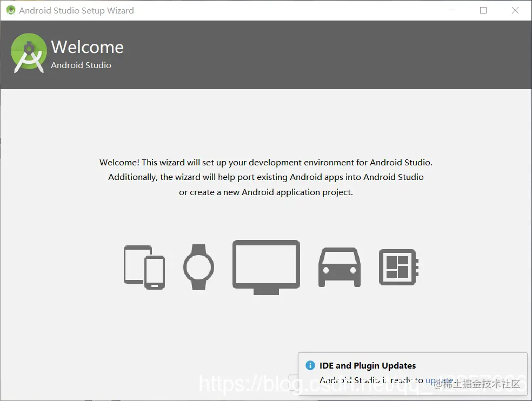Viewport: 532px width, 401px height.
Task: Close the Setup Wizard window
Action: [515, 10]
